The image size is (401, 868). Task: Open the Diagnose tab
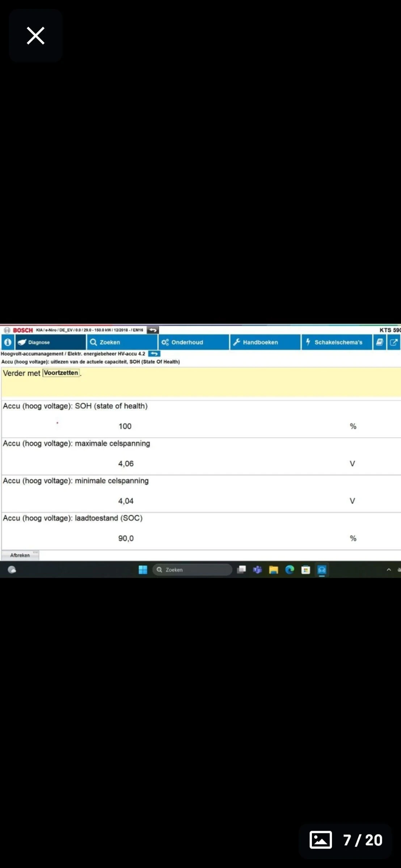(50, 342)
